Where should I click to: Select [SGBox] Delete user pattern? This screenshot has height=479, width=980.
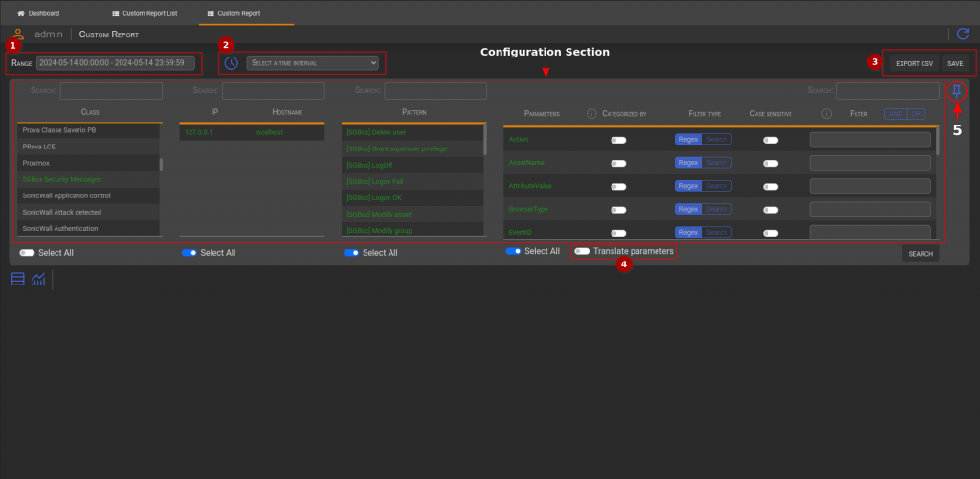(412, 132)
